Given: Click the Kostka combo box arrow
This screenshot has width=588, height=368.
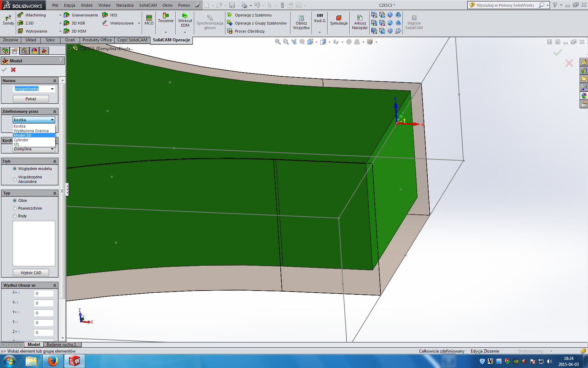Looking at the screenshot, I should 52,120.
